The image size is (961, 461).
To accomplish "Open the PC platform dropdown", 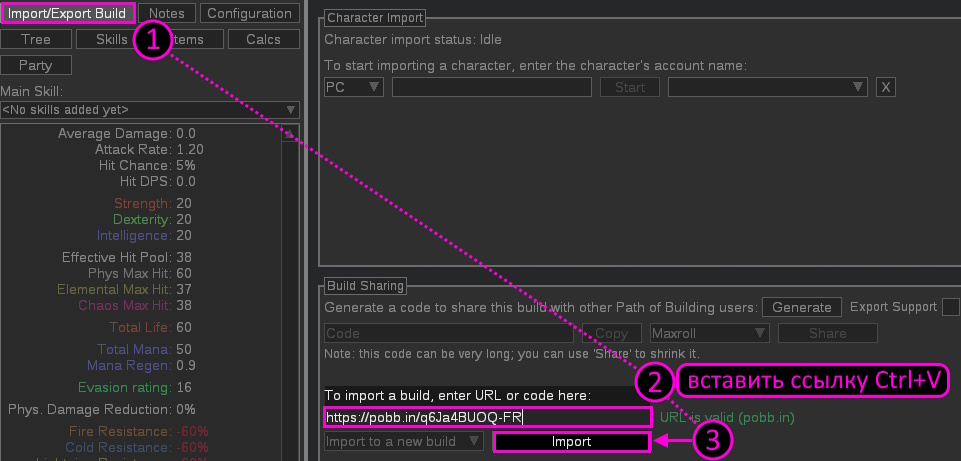I will tap(354, 87).
